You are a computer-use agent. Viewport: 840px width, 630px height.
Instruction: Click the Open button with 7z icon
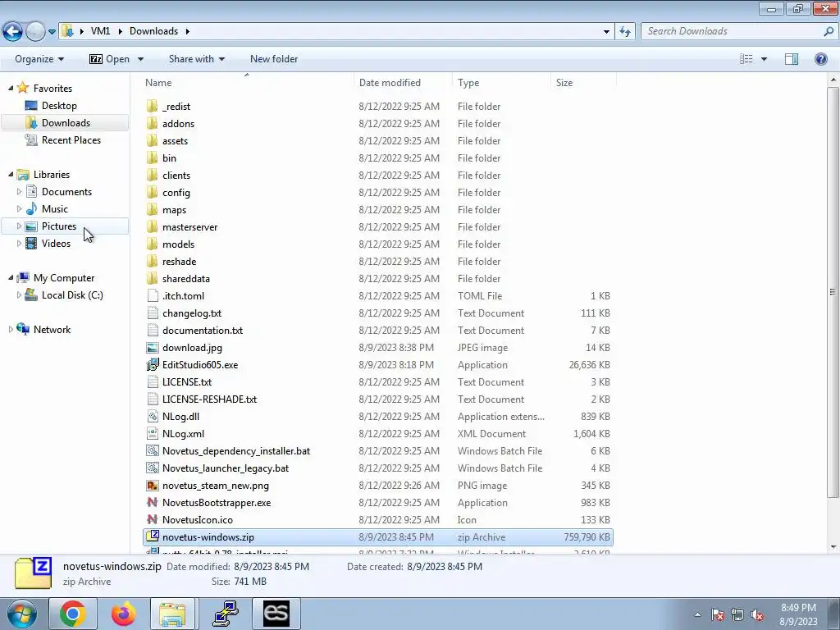(109, 59)
